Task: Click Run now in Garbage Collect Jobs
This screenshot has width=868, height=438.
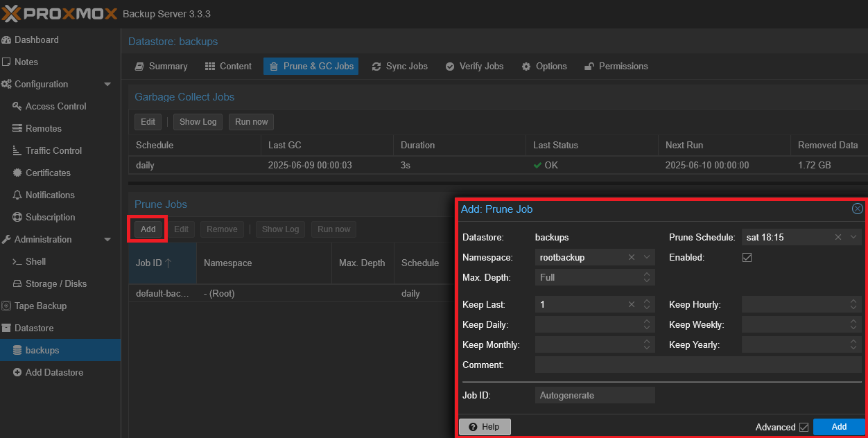Action: click(x=252, y=122)
